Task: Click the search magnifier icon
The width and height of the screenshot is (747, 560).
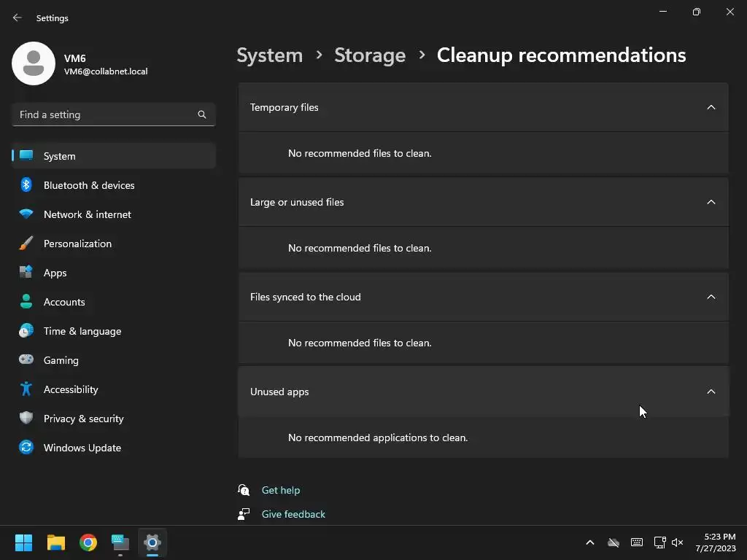Action: click(202, 114)
